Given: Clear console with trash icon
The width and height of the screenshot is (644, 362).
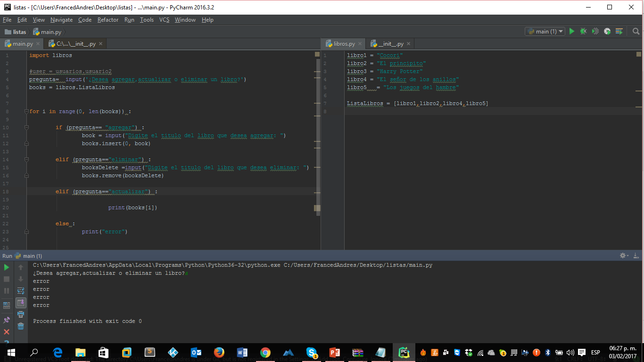Looking at the screenshot, I should pyautogui.click(x=21, y=326).
